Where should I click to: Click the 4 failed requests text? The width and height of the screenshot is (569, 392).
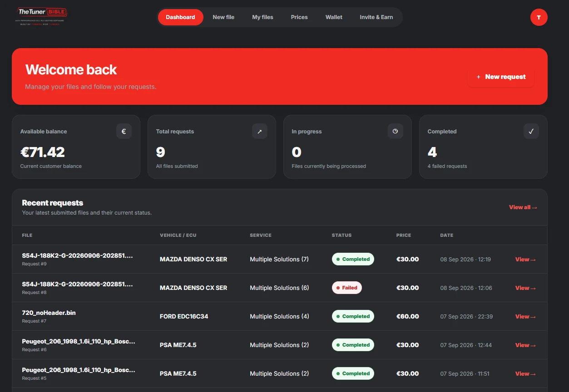point(447,166)
